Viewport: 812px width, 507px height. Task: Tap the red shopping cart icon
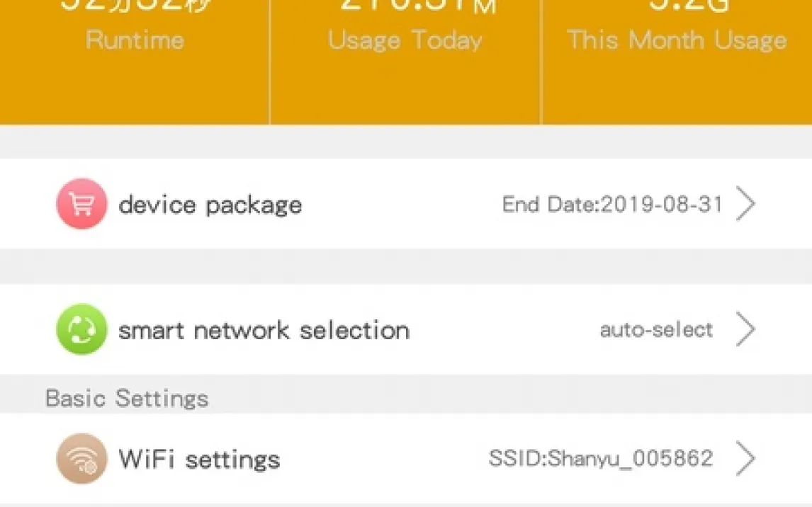[81, 204]
